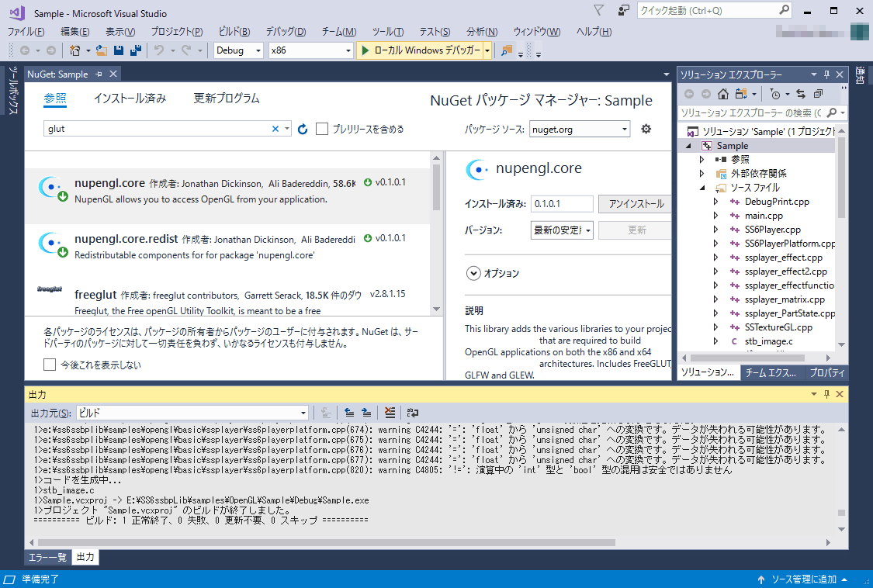Click the Find in Files toolbar icon
This screenshot has width=873, height=588.
[x=506, y=50]
